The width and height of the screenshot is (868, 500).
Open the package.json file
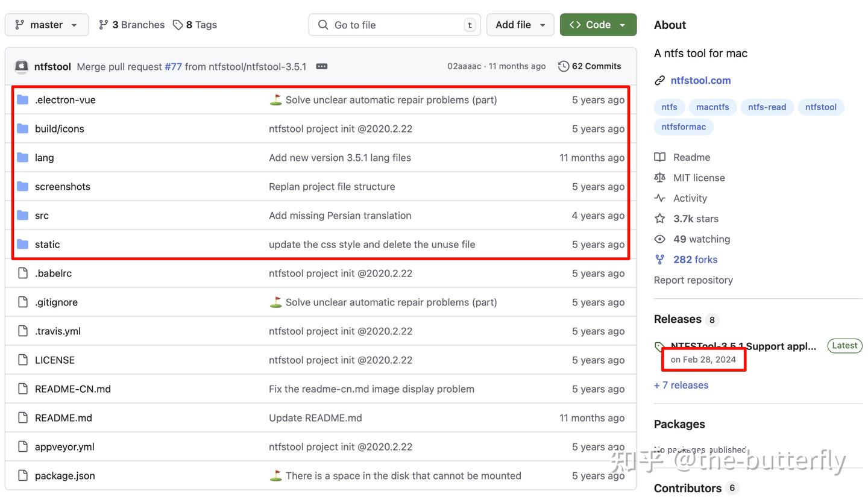pos(65,476)
